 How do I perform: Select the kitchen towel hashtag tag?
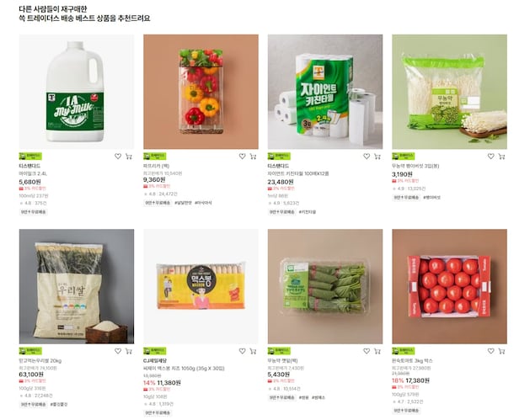pos(308,211)
